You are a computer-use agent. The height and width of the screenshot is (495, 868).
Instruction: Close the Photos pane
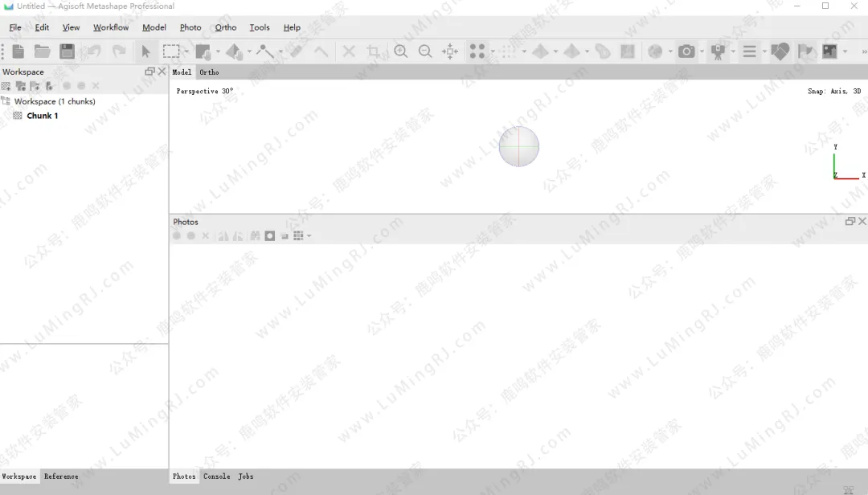tap(862, 221)
